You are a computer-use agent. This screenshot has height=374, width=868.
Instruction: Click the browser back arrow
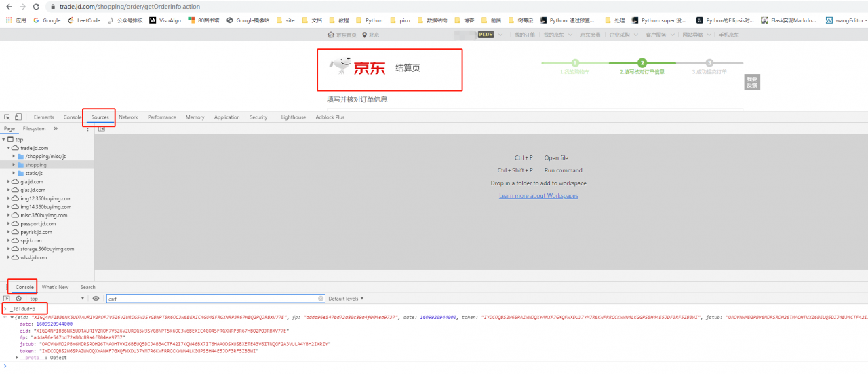click(8, 7)
